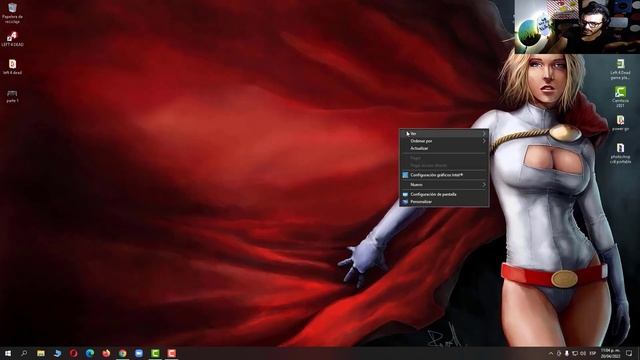This screenshot has width=640, height=360.
Task: Open the Nuevo submenu
Action: 444,185
